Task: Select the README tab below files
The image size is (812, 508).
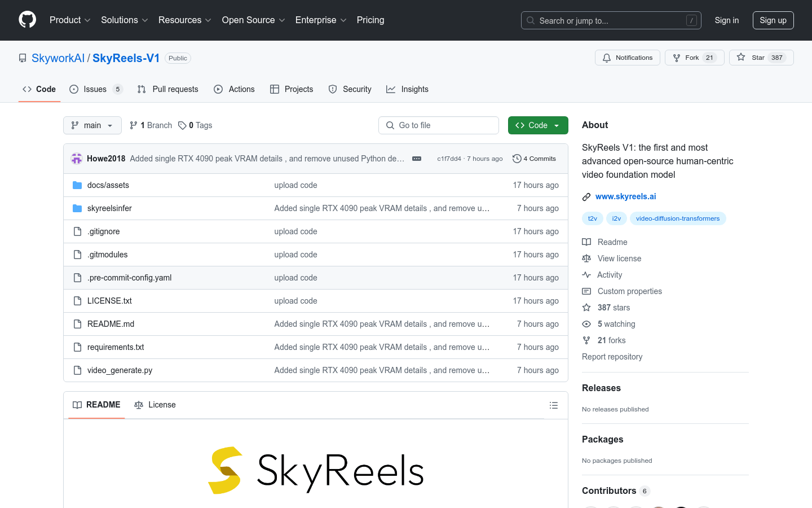Action: (x=96, y=405)
